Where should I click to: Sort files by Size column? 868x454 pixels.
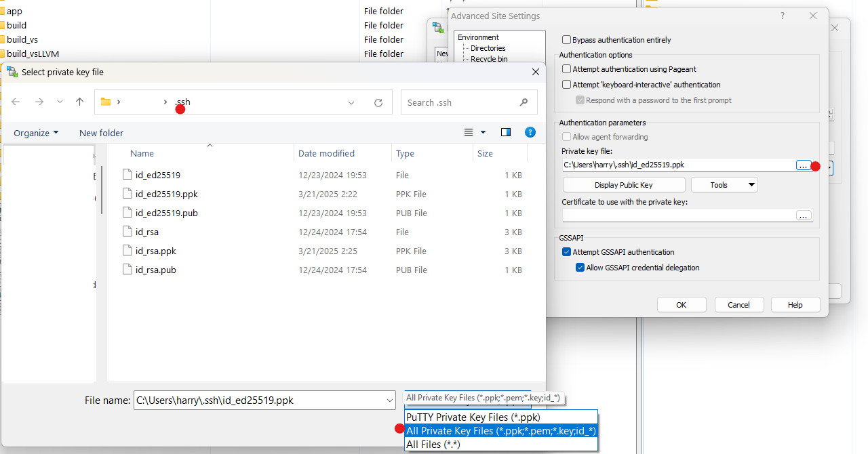pos(485,154)
